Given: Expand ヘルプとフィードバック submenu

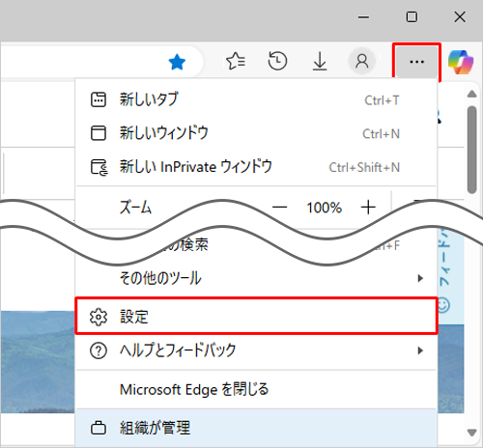Looking at the screenshot, I should click(x=256, y=350).
